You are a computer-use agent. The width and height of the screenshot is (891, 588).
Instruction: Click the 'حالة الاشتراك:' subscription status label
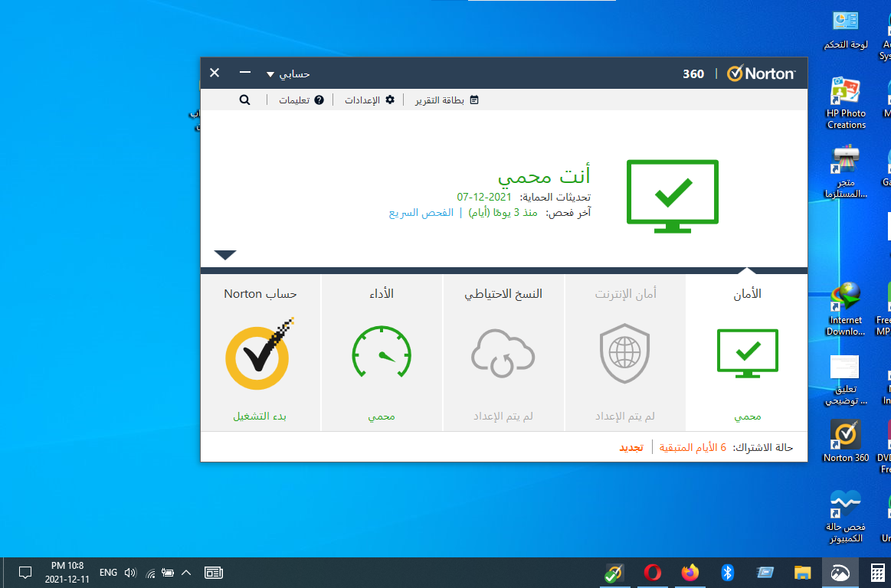coord(762,448)
